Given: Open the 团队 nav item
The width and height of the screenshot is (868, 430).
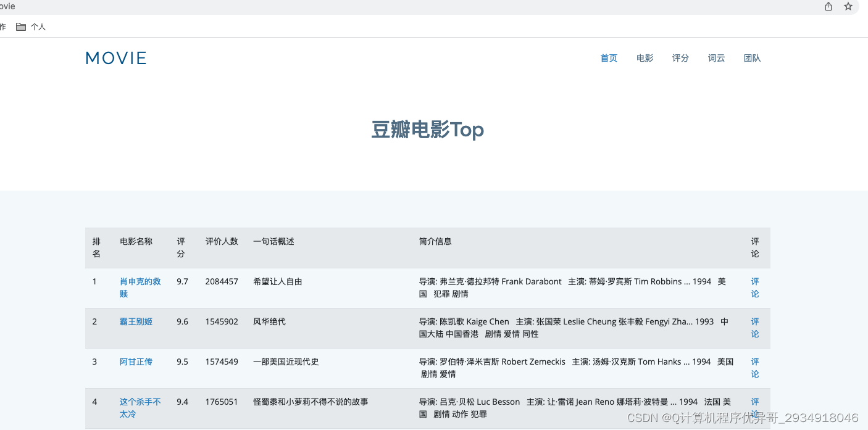Looking at the screenshot, I should [752, 58].
